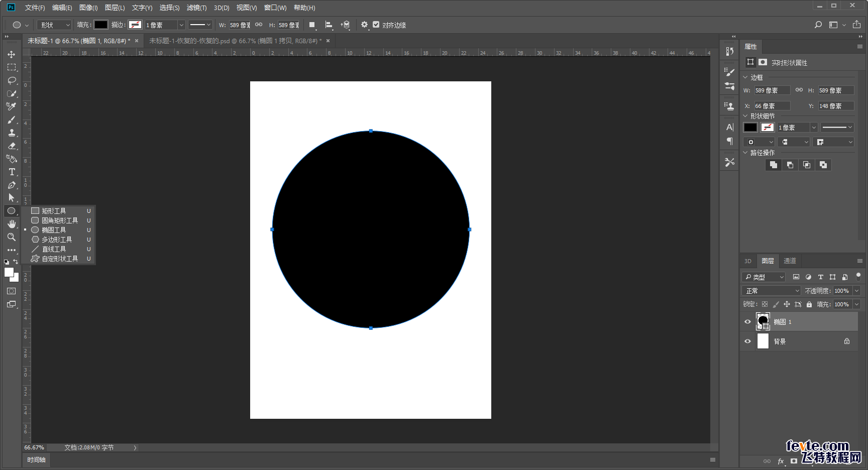The image size is (868, 470).
Task: Click Intersect Shape Areas path operation button
Action: 807,165
